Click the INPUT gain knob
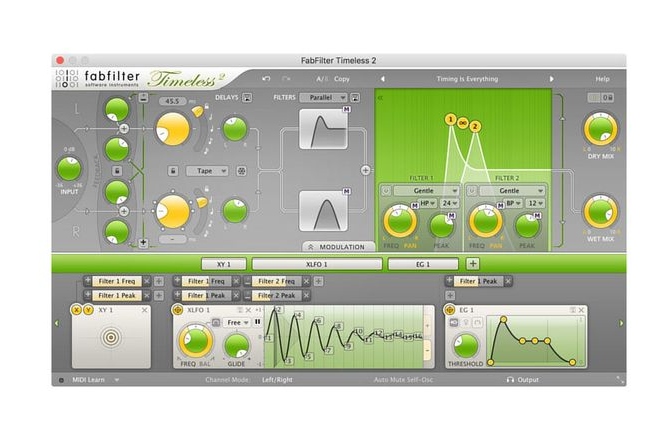672x440 pixels. coord(69,169)
